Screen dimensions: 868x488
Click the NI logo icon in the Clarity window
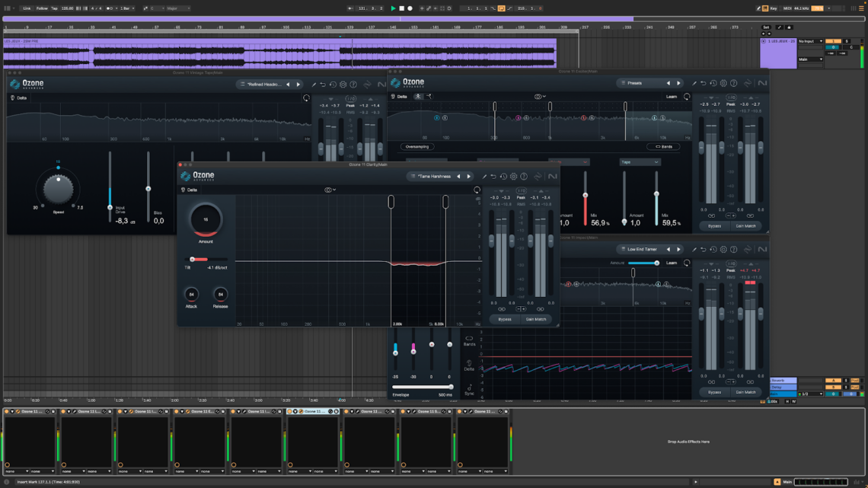point(553,175)
